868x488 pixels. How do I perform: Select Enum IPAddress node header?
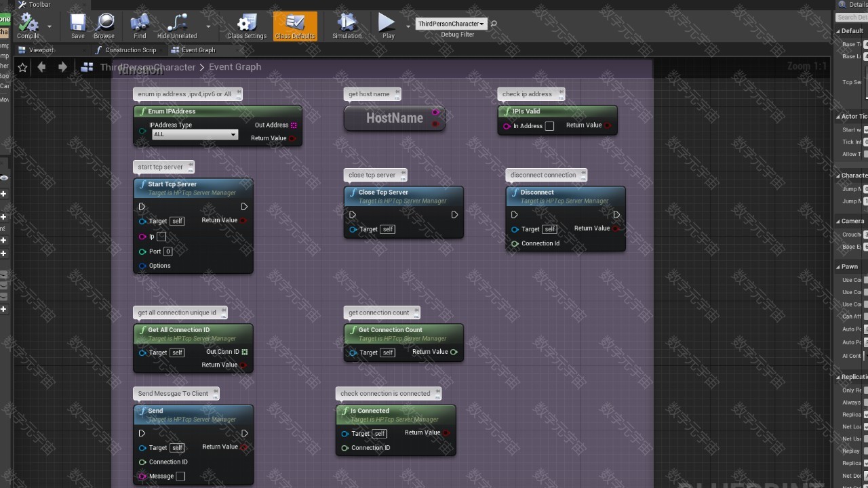pos(218,111)
